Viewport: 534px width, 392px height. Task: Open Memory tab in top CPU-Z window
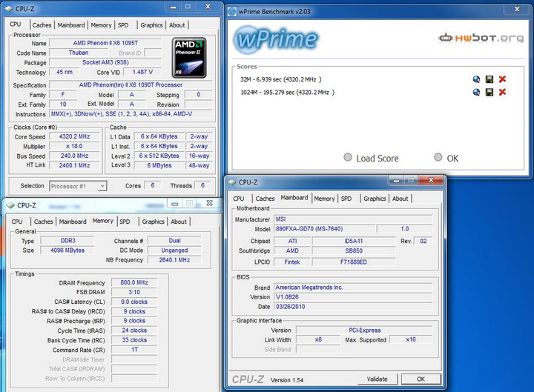(101, 25)
